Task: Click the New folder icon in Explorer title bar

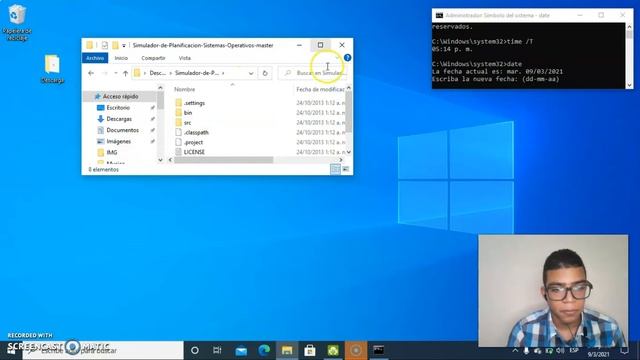Action: coord(116,45)
